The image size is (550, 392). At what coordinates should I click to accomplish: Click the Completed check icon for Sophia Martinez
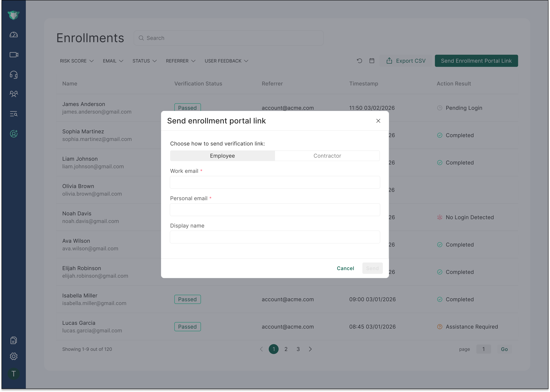coord(440,135)
